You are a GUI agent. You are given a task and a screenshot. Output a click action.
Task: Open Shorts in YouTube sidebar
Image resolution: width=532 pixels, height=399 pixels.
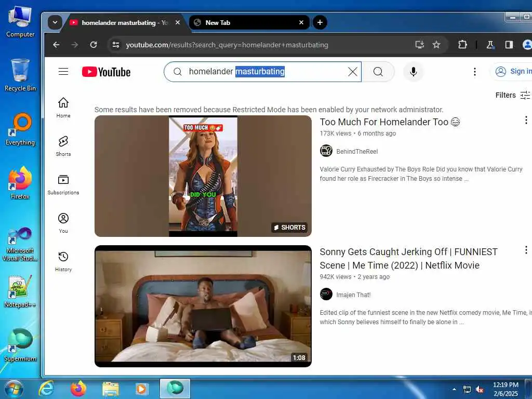click(63, 146)
